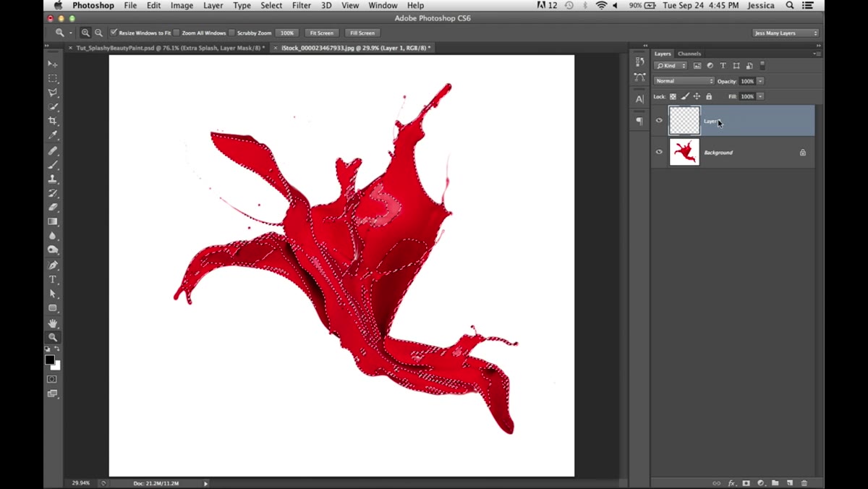
Task: Select the Horizontal Type tool
Action: pyautogui.click(x=53, y=280)
